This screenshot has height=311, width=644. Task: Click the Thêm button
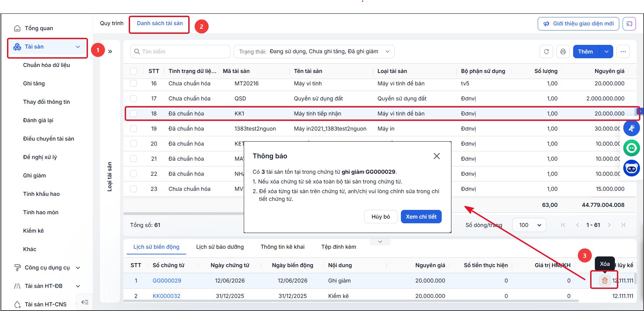point(586,52)
